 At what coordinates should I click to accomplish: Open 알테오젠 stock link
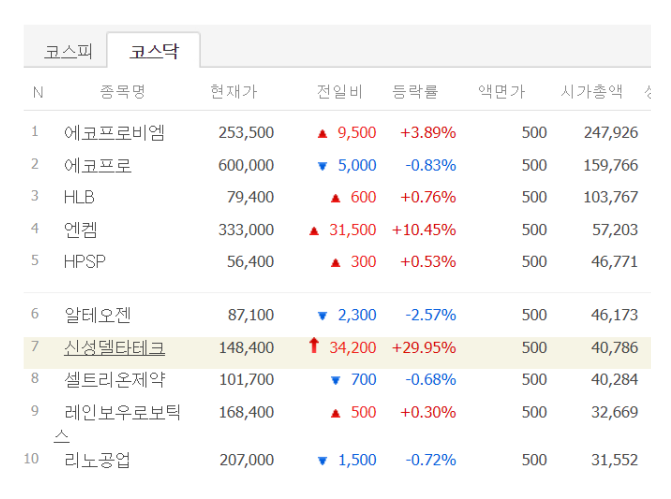tap(98, 315)
